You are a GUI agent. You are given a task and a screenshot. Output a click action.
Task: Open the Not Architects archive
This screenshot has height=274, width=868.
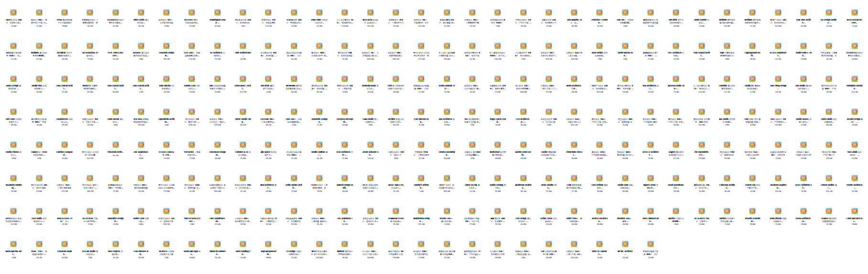coord(574,78)
